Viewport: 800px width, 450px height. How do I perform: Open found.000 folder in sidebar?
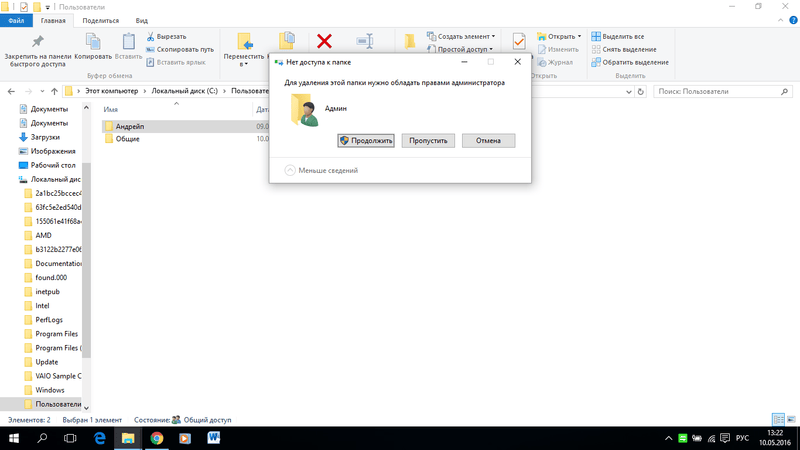(x=46, y=278)
